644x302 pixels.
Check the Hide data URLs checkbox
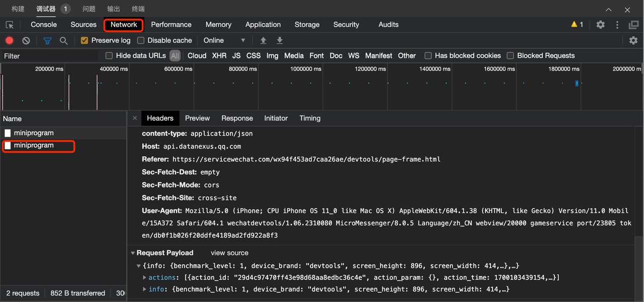tap(109, 56)
